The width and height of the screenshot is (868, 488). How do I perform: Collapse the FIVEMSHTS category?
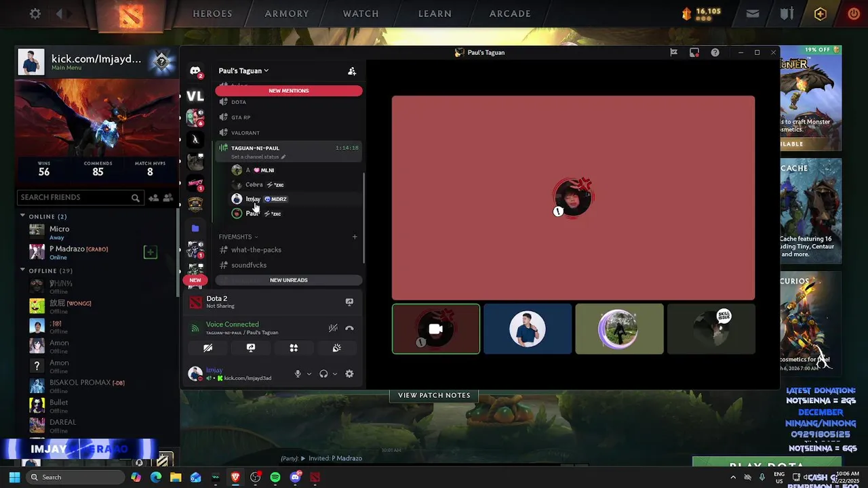(238, 237)
